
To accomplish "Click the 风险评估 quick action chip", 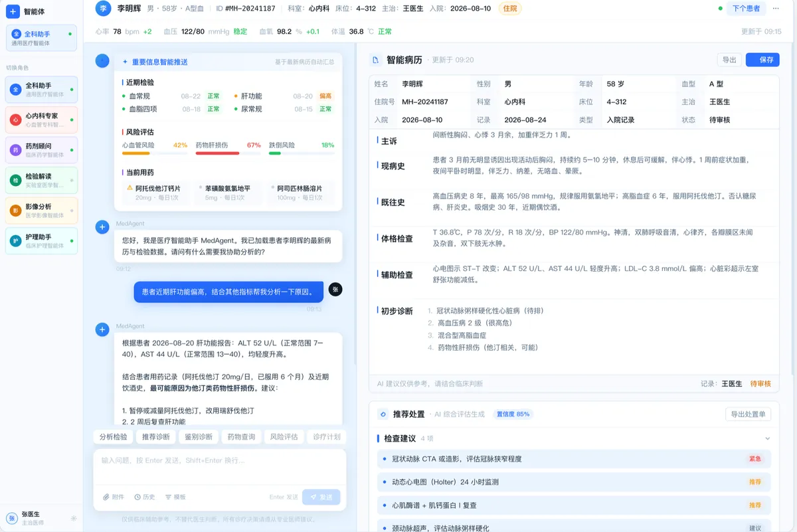I will coord(284,437).
